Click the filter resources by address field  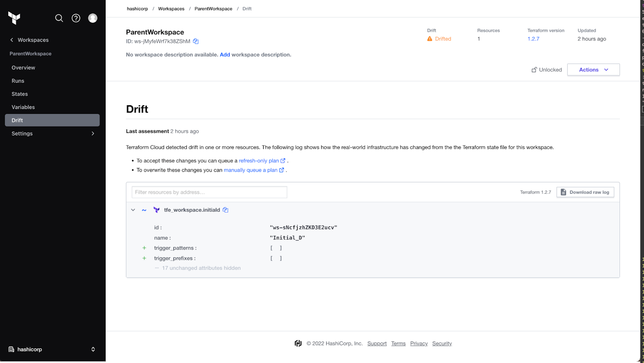[x=209, y=192]
